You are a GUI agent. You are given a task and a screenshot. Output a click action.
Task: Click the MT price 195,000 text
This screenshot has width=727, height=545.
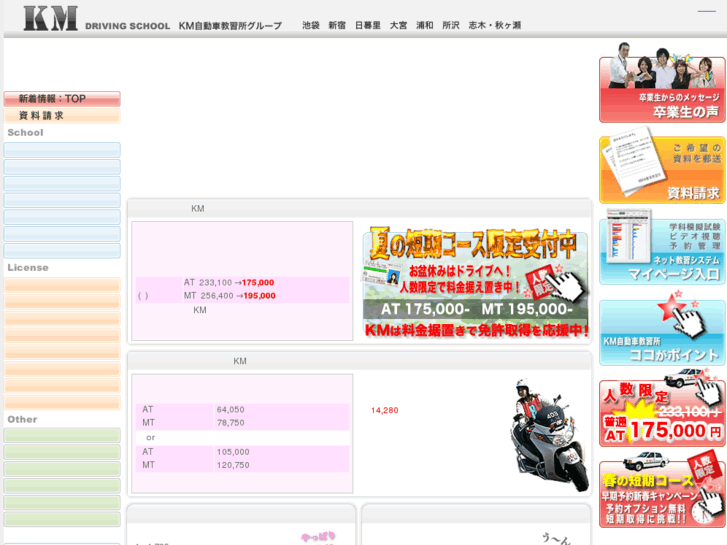click(x=259, y=296)
